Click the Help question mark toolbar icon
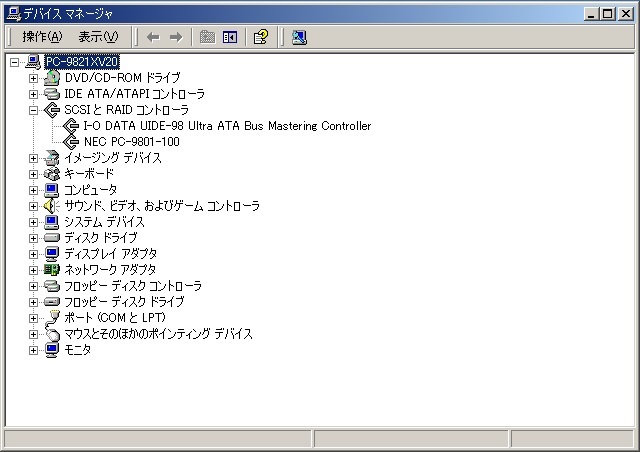 pyautogui.click(x=261, y=37)
